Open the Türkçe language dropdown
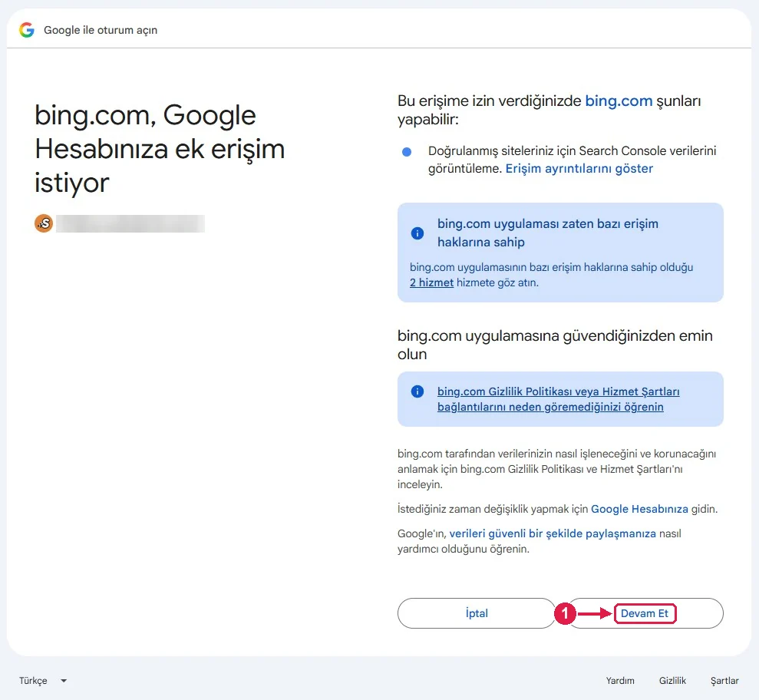759x700 pixels. [43, 681]
